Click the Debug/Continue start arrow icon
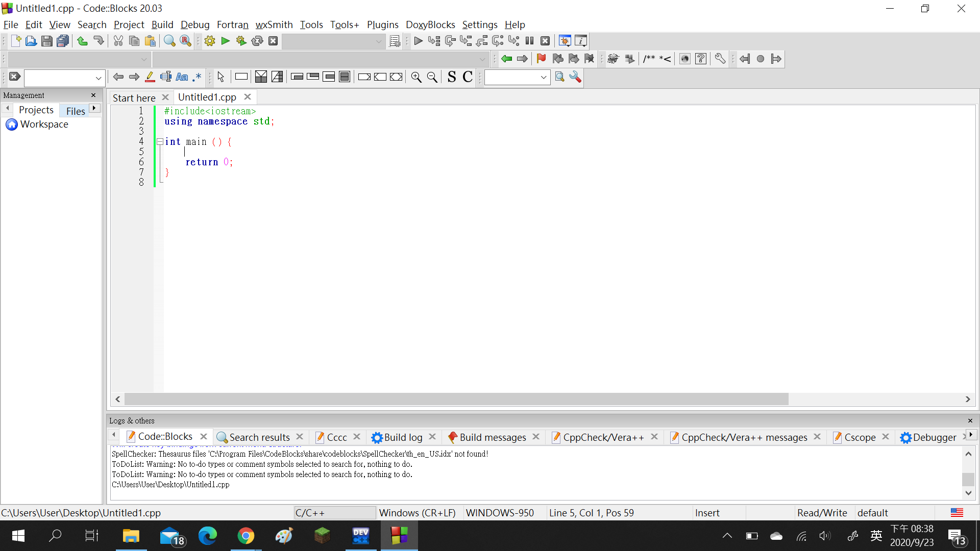 coord(418,41)
